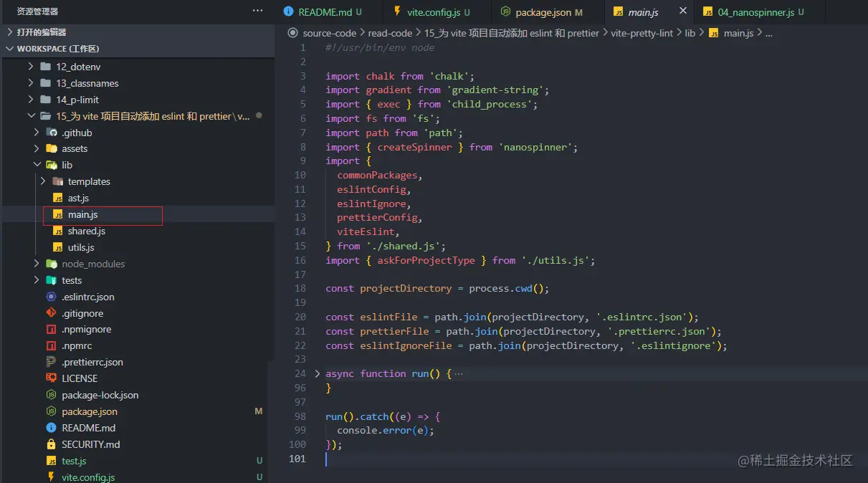Image resolution: width=868 pixels, height=483 pixels.
Task: Click the folder icon of node_modules
Action: [x=52, y=264]
